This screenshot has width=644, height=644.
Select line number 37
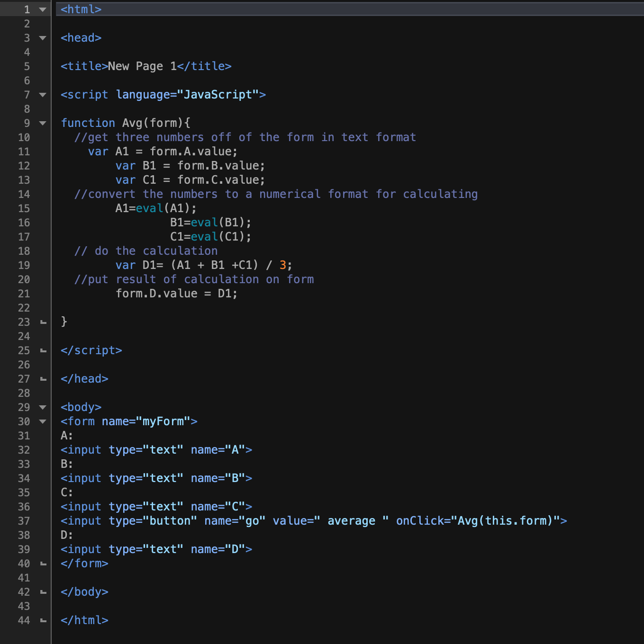tap(23, 520)
